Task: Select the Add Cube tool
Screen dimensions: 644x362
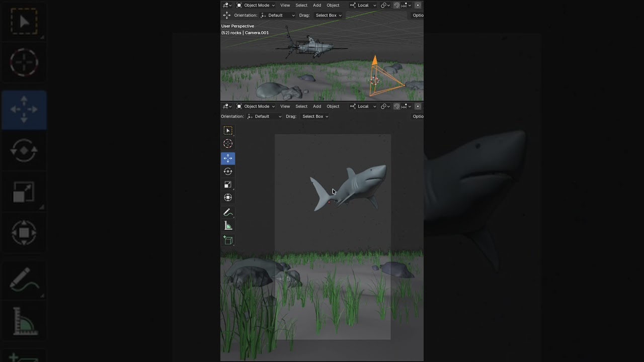Action: (x=228, y=240)
